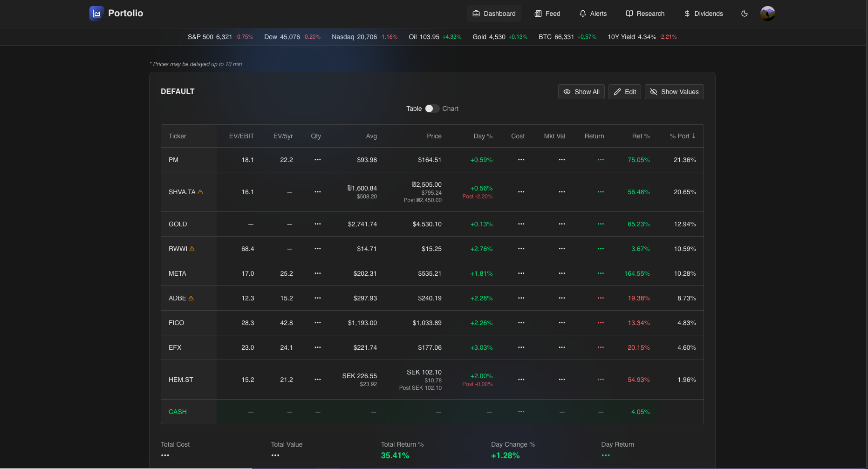868x469 pixels.
Task: Reveal hidden Return for EFX row
Action: pyautogui.click(x=601, y=347)
